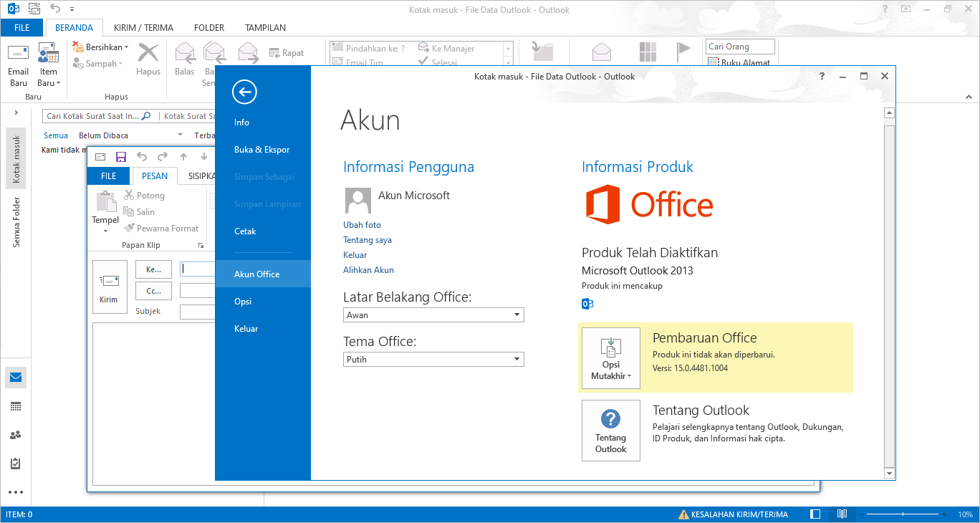Click Keluar link under Informasi Pengguna
The image size is (980, 523).
[355, 255]
